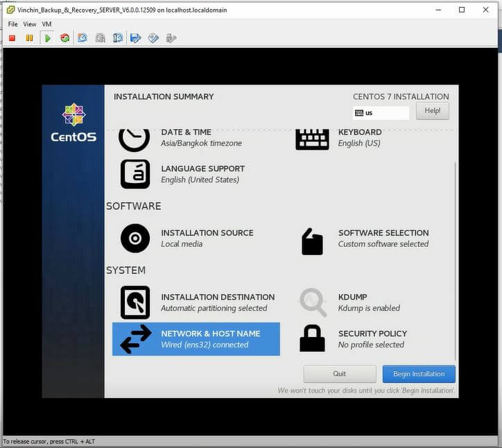Open SECURITY POLICY settings
This screenshot has height=448, width=502.
coord(372,339)
